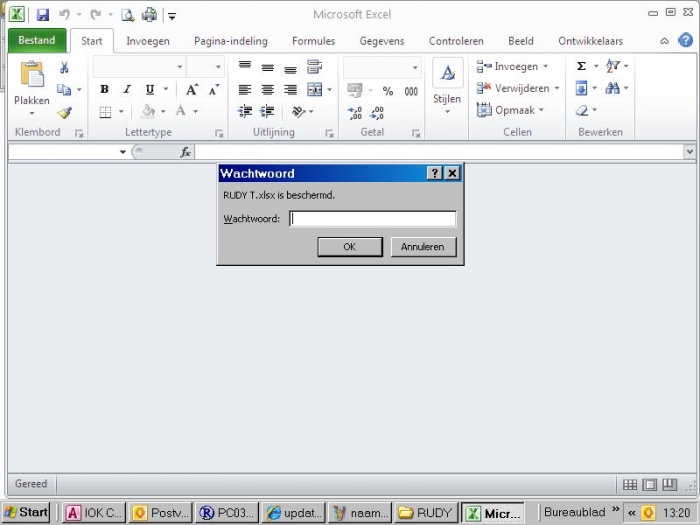The height and width of the screenshot is (525, 700).
Task: Open the font size dropdown
Action: [218, 67]
